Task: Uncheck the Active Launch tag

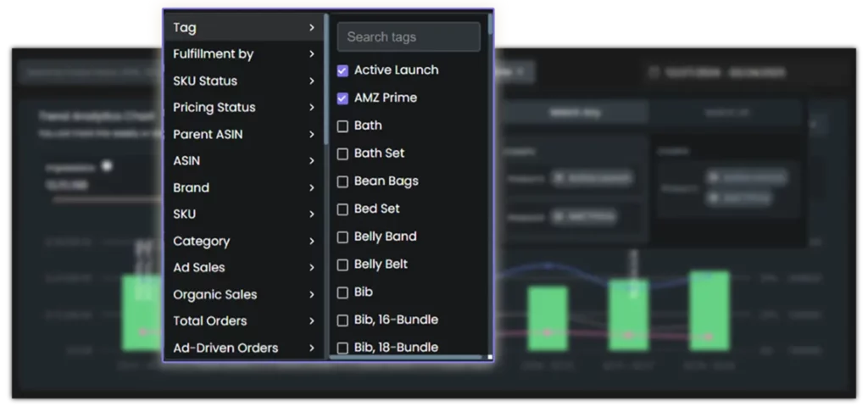Action: [x=342, y=70]
